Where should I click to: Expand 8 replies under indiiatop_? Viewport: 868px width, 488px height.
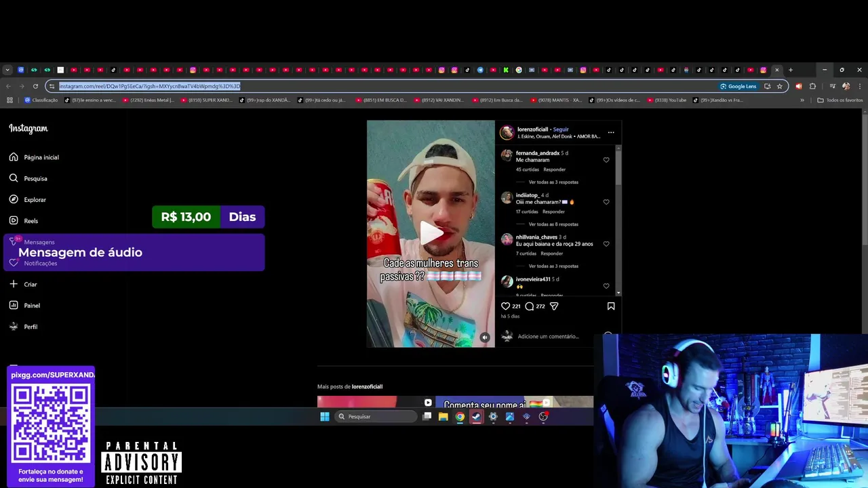[553, 224]
